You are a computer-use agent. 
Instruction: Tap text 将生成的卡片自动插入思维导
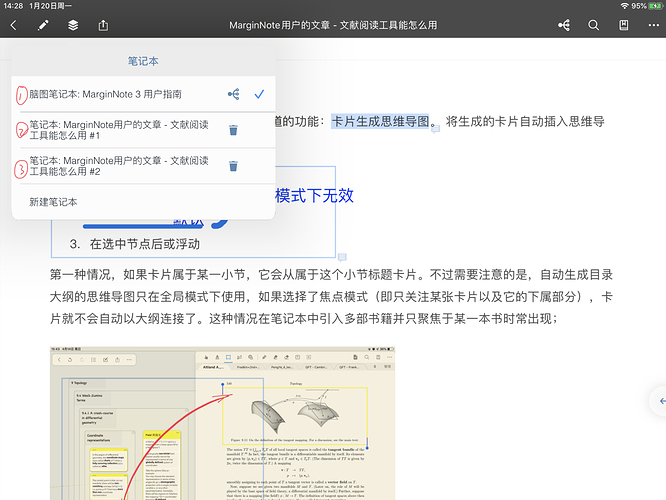(525, 121)
